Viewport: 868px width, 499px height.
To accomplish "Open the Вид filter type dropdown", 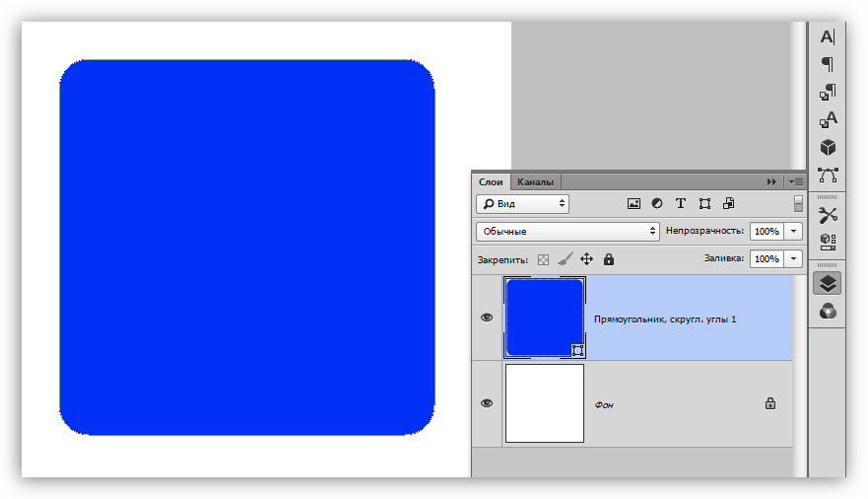I will click(522, 204).
